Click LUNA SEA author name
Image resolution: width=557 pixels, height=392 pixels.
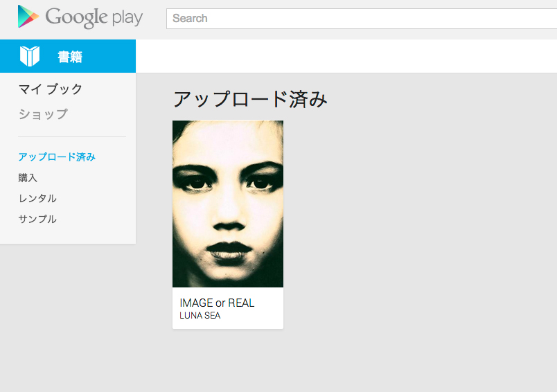click(200, 315)
